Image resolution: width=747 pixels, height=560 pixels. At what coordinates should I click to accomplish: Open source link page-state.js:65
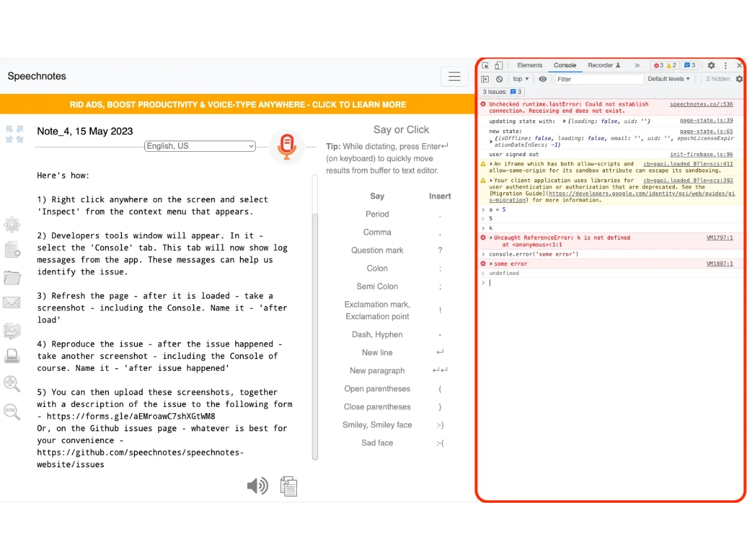(707, 132)
